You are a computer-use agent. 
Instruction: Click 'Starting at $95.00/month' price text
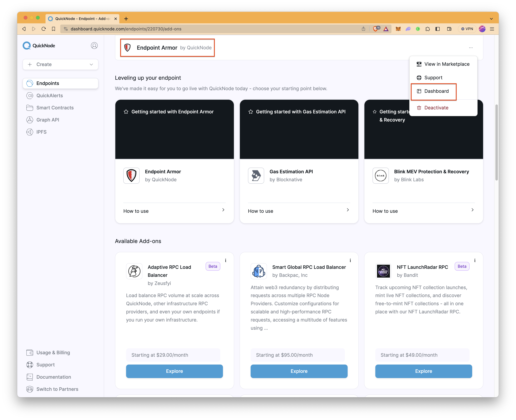pos(284,355)
